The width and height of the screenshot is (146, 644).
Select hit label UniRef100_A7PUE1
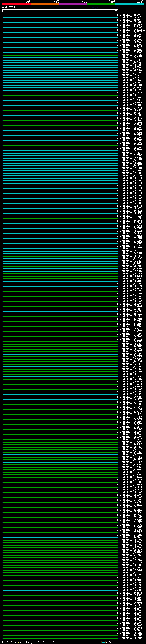[131, 37]
